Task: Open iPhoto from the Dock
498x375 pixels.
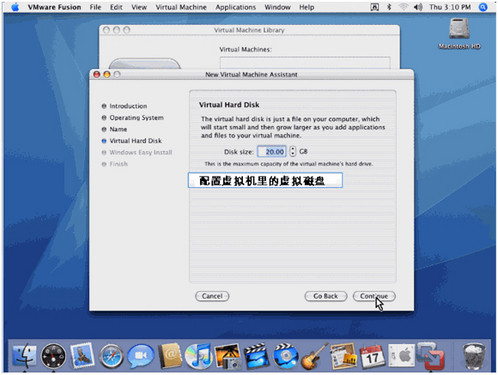Action: 228,356
